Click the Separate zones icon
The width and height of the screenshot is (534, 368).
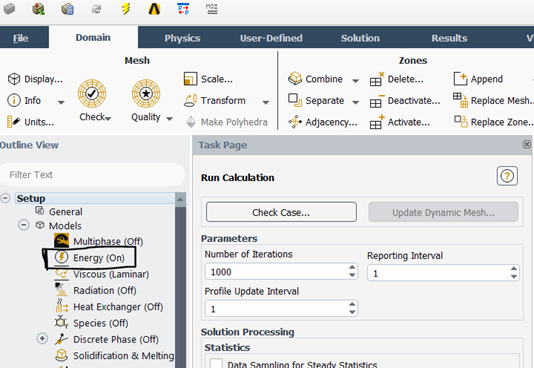tap(295, 100)
